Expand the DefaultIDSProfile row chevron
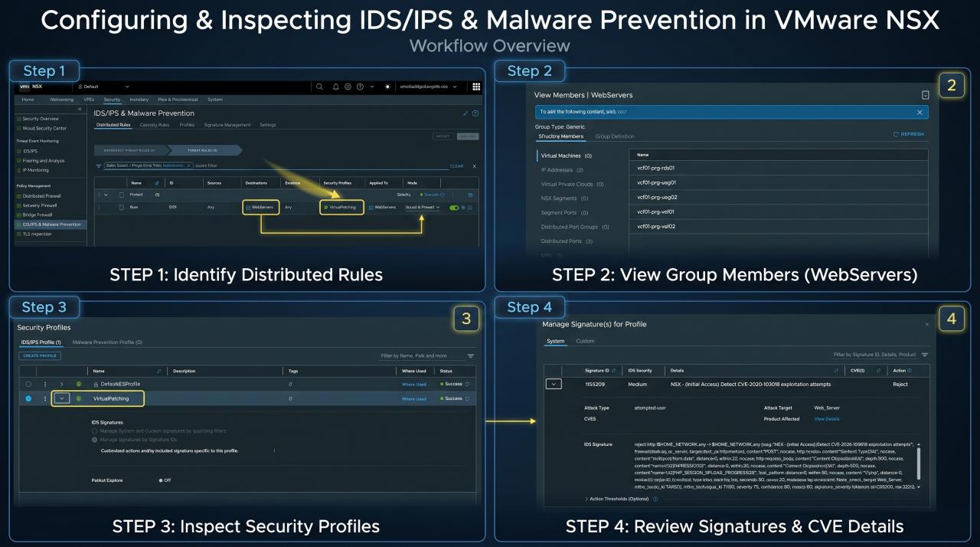The height and width of the screenshot is (547, 980). click(x=61, y=384)
